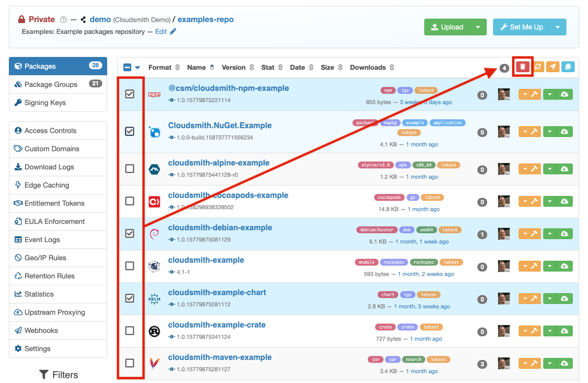The height and width of the screenshot is (383, 588).
Task: Uncheck the @csm/cloudsmith-npm-example checkbox
Action: pos(130,94)
